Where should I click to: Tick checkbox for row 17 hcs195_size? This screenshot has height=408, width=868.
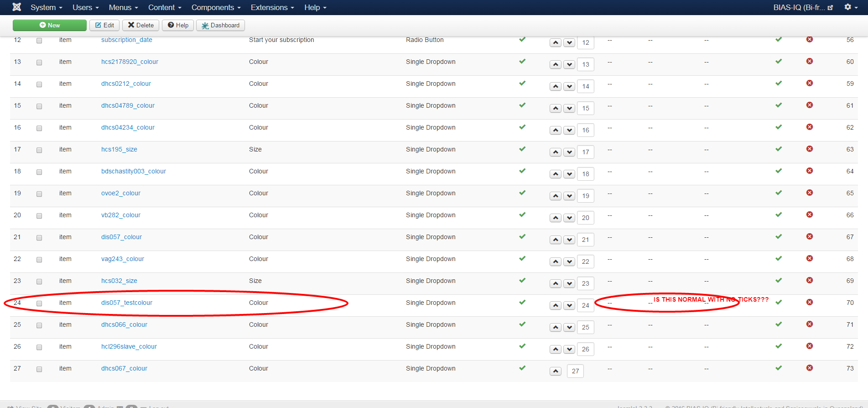pos(39,150)
